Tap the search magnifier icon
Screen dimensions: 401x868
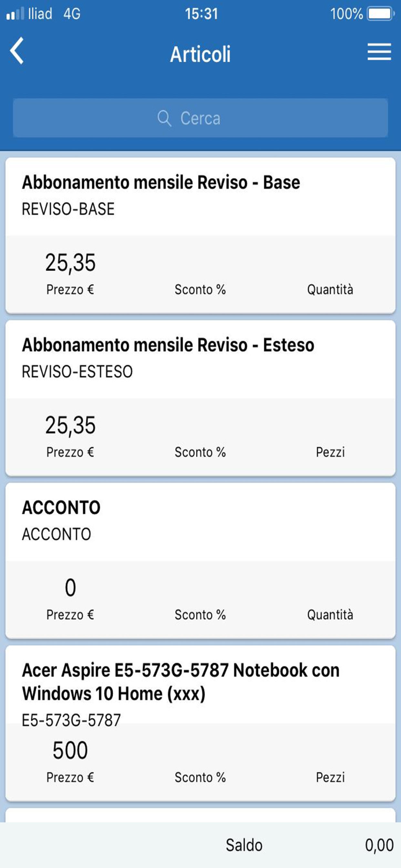[x=164, y=118]
